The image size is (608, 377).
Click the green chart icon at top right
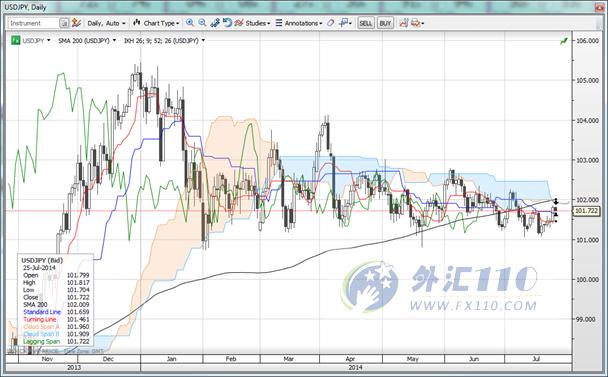tap(563, 41)
